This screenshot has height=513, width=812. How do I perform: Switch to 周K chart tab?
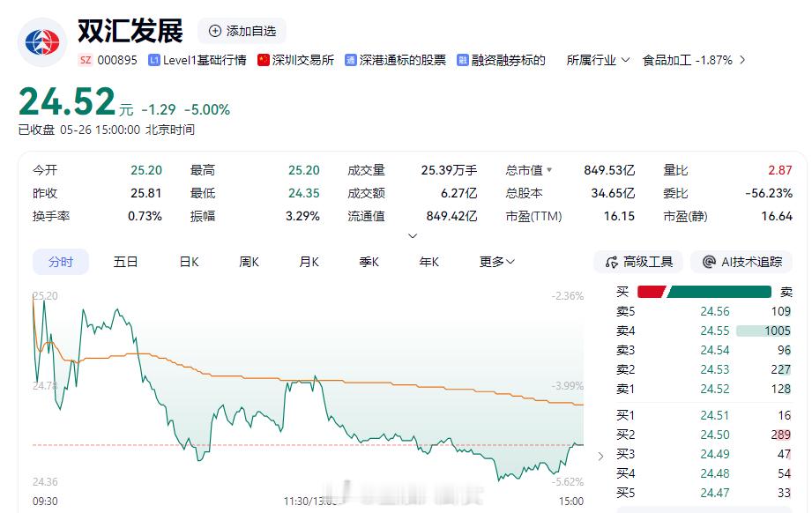[250, 262]
